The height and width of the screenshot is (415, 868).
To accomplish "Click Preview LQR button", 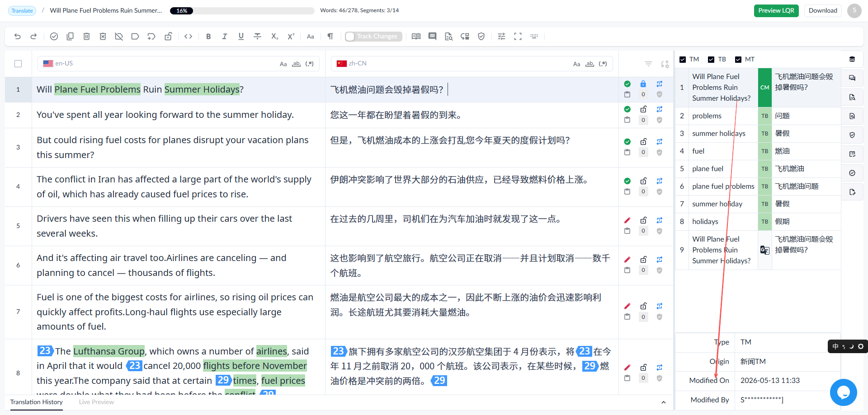I will (x=776, y=11).
